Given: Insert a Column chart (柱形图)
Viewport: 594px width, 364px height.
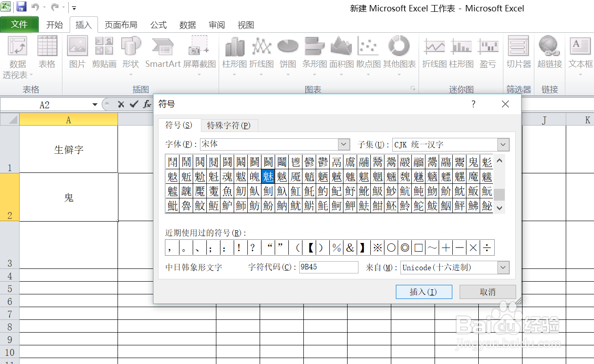Looking at the screenshot, I should coord(235,56).
